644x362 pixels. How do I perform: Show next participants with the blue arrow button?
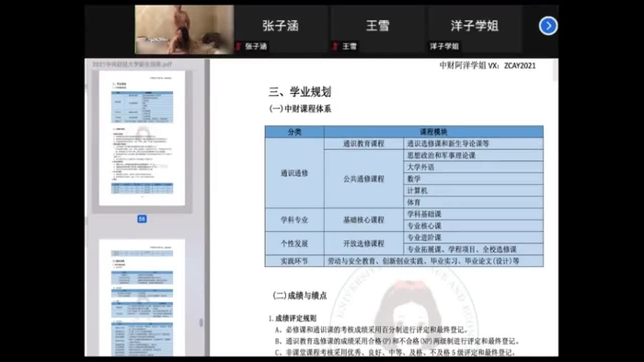click(548, 26)
